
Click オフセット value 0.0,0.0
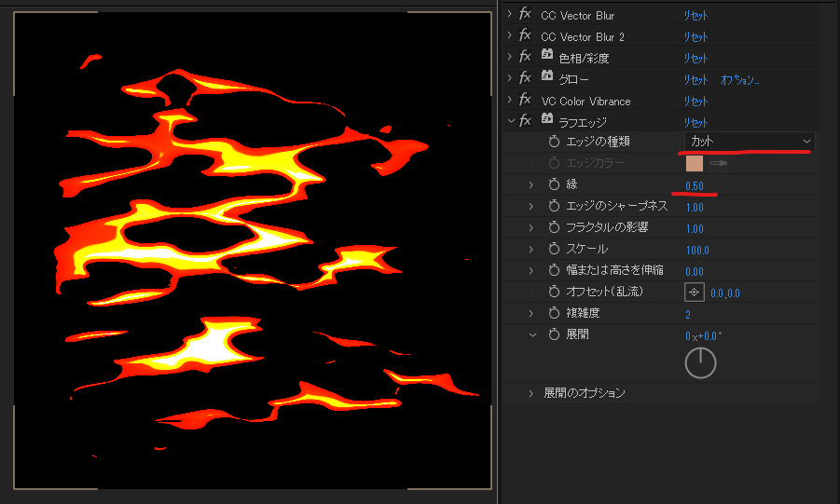[x=724, y=293]
